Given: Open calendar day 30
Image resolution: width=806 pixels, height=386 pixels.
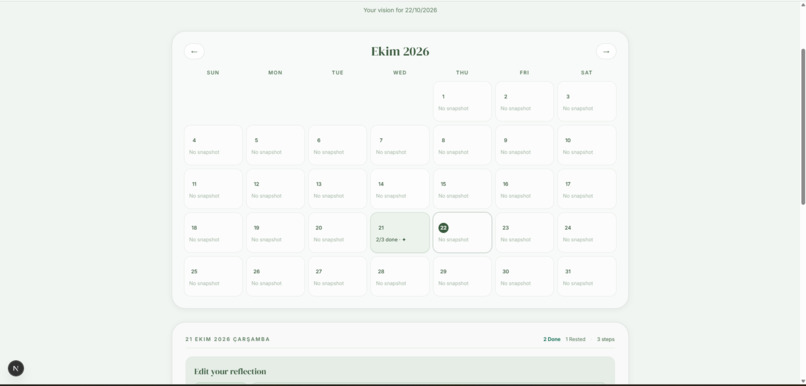Looking at the screenshot, I should point(524,276).
